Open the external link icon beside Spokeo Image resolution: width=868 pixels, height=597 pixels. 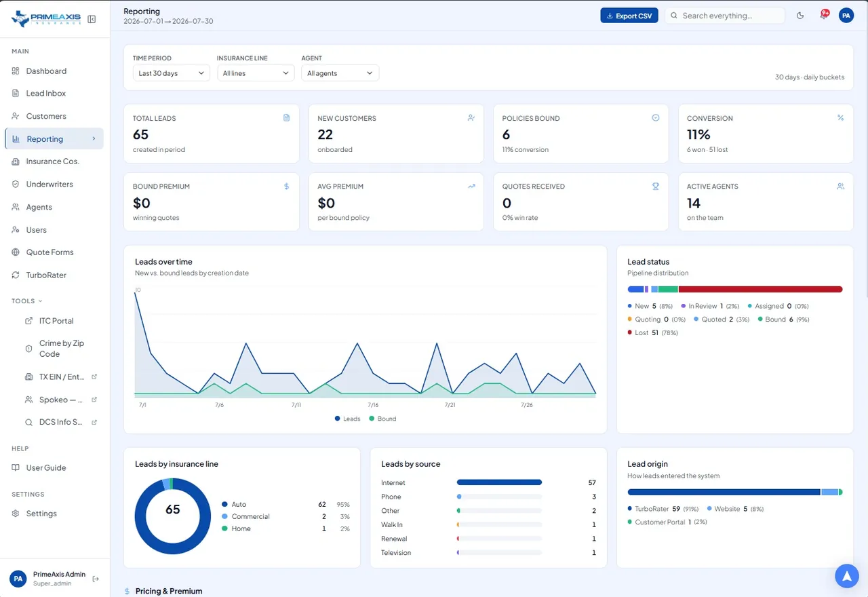click(x=94, y=400)
